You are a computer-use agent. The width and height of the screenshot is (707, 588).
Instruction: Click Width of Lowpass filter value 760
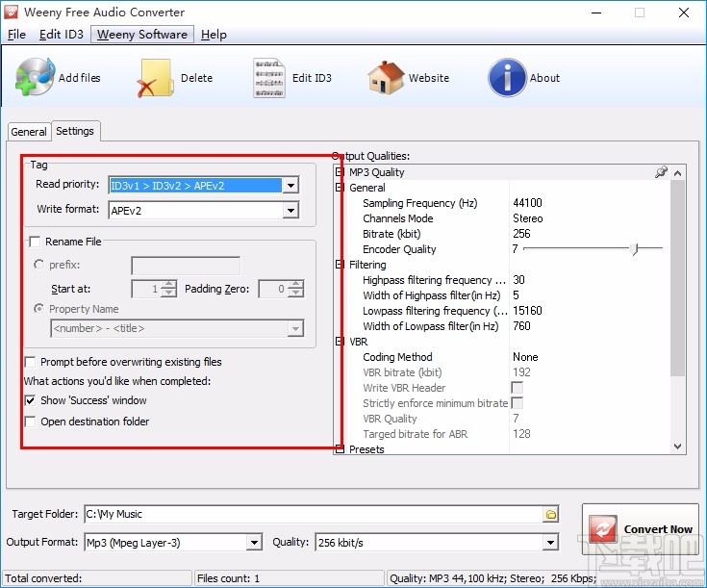pyautogui.click(x=521, y=326)
